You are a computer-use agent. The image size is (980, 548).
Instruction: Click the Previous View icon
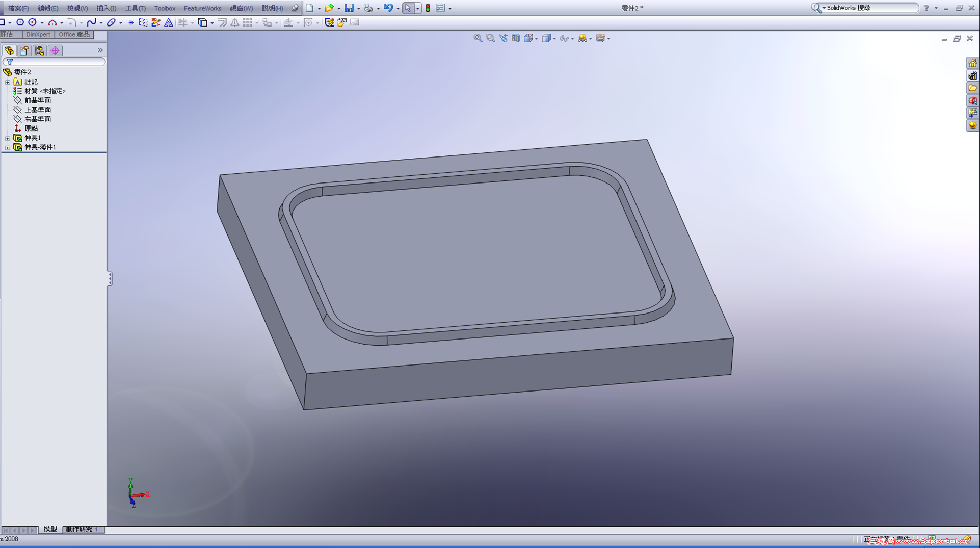504,38
